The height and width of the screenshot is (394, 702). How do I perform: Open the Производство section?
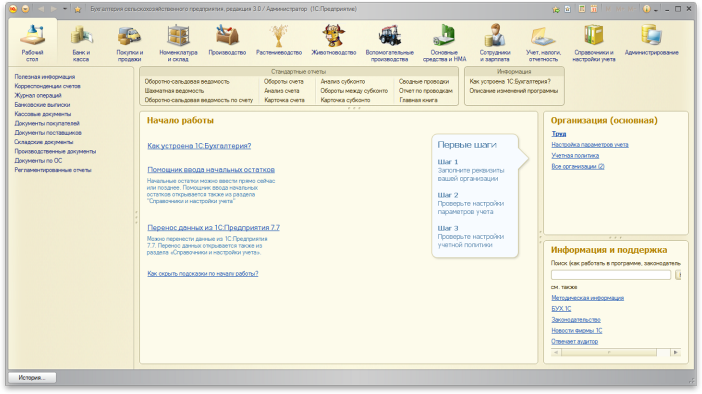tap(227, 40)
